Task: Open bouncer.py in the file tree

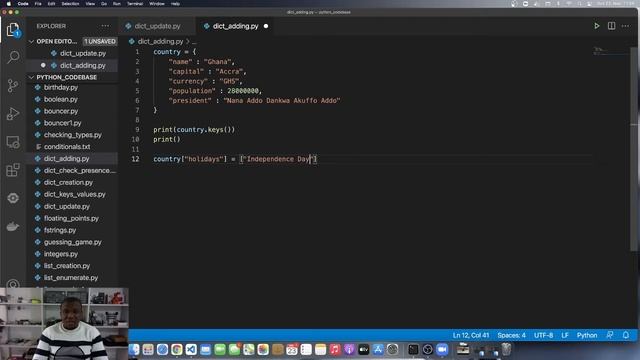Action: click(61, 111)
